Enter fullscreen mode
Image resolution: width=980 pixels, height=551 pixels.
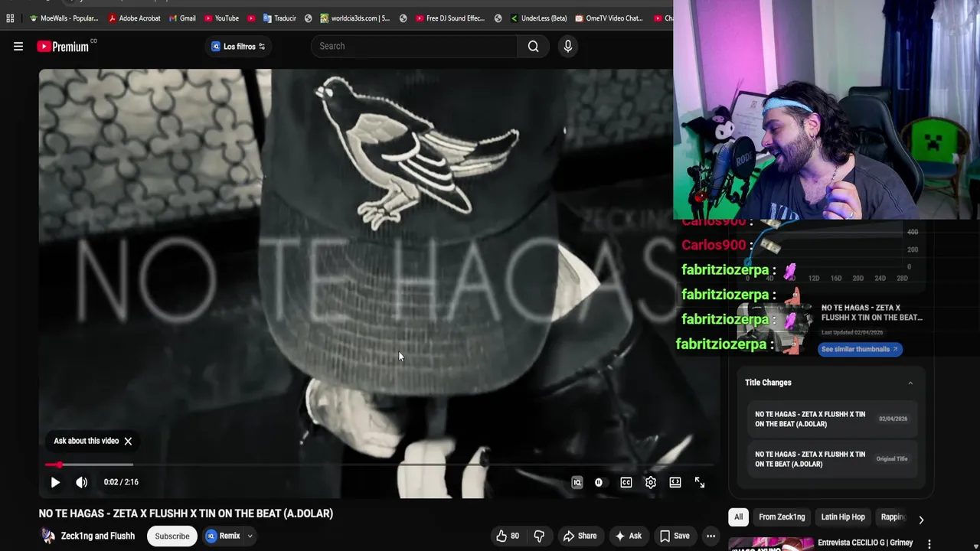click(700, 482)
